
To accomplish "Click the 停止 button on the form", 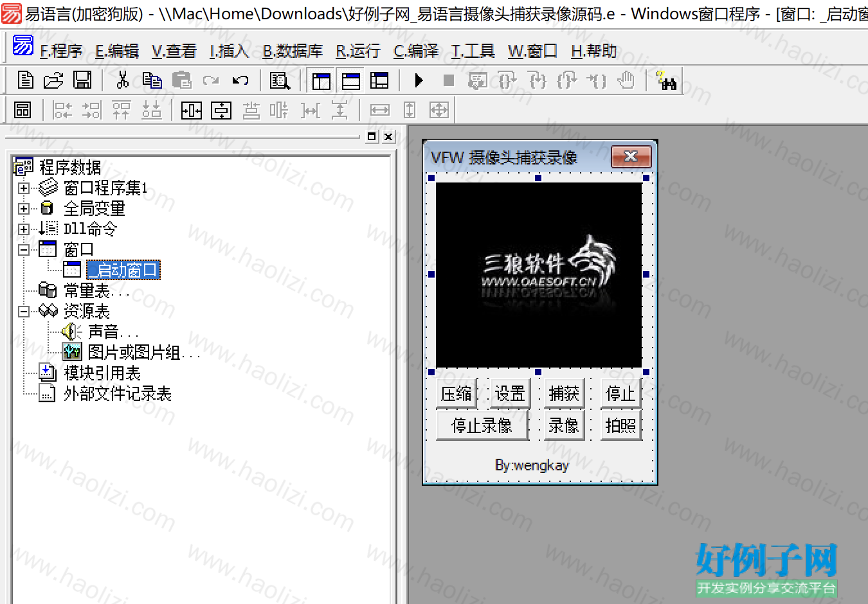I will point(621,393).
